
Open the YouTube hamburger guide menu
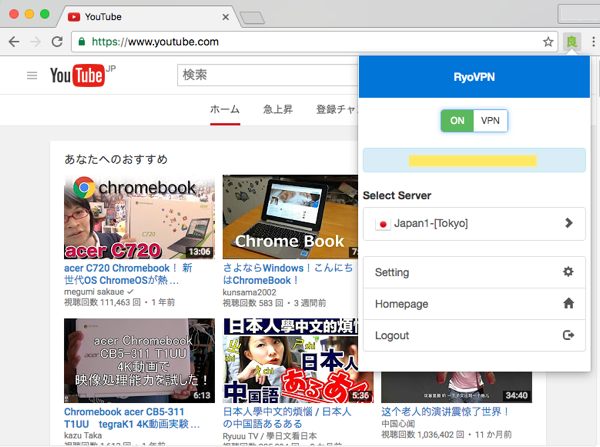32,75
